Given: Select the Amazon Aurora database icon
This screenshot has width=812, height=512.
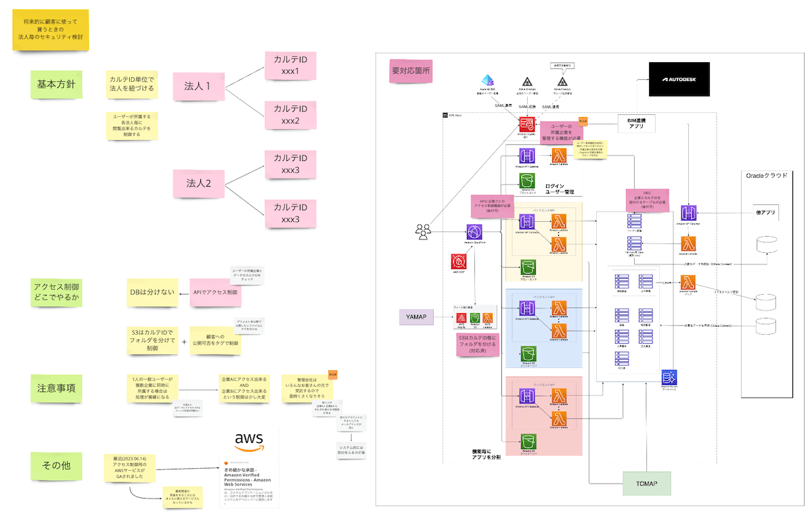Looking at the screenshot, I should pyautogui.click(x=669, y=378).
